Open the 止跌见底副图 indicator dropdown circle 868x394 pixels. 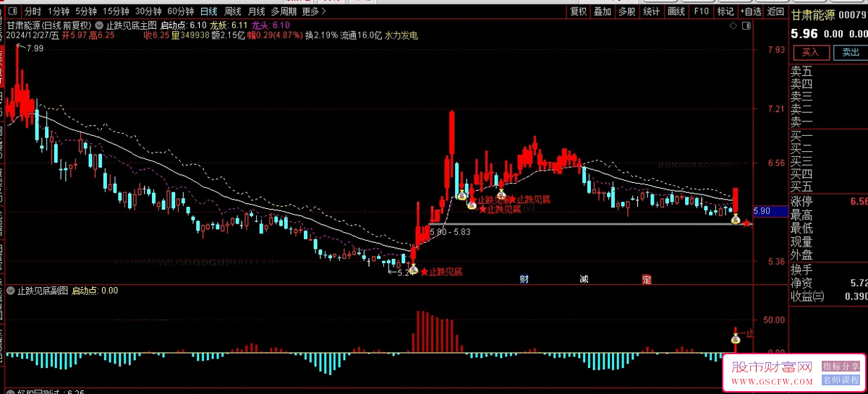tap(11, 291)
